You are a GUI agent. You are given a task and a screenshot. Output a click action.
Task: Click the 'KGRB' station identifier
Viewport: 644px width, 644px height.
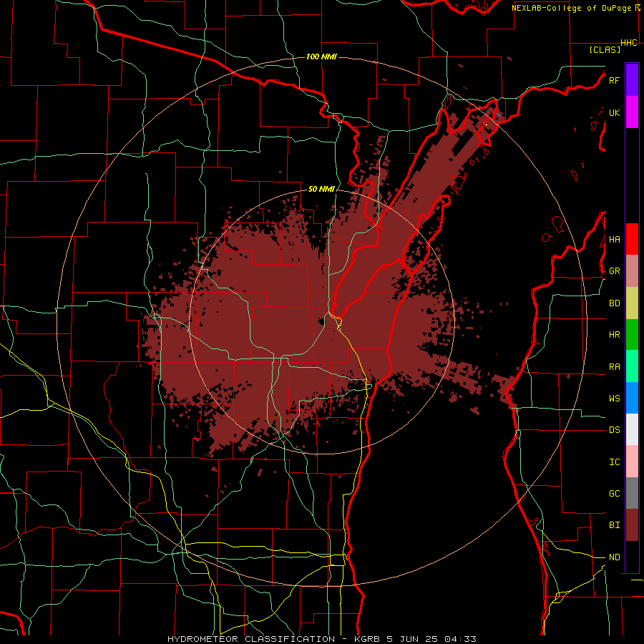368,639
